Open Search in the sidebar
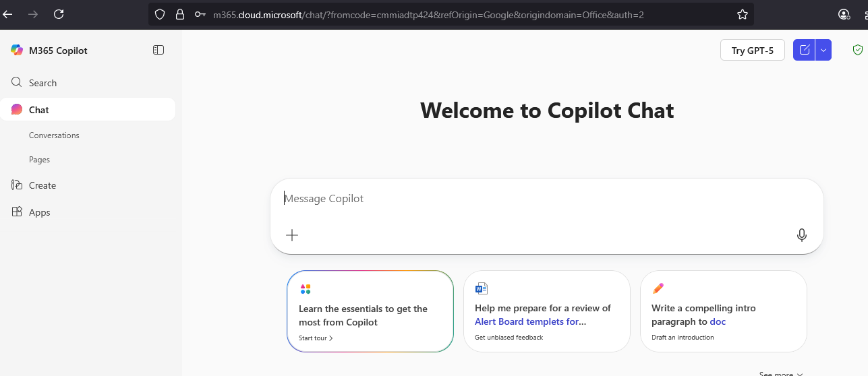The image size is (868, 376). pyautogui.click(x=88, y=83)
